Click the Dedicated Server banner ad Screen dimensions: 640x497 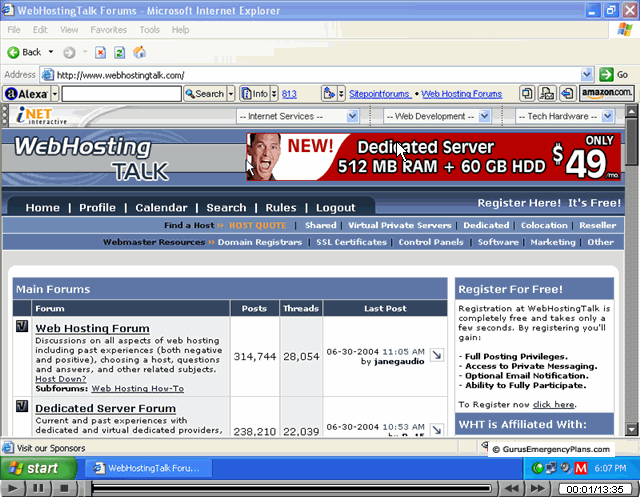(433, 157)
